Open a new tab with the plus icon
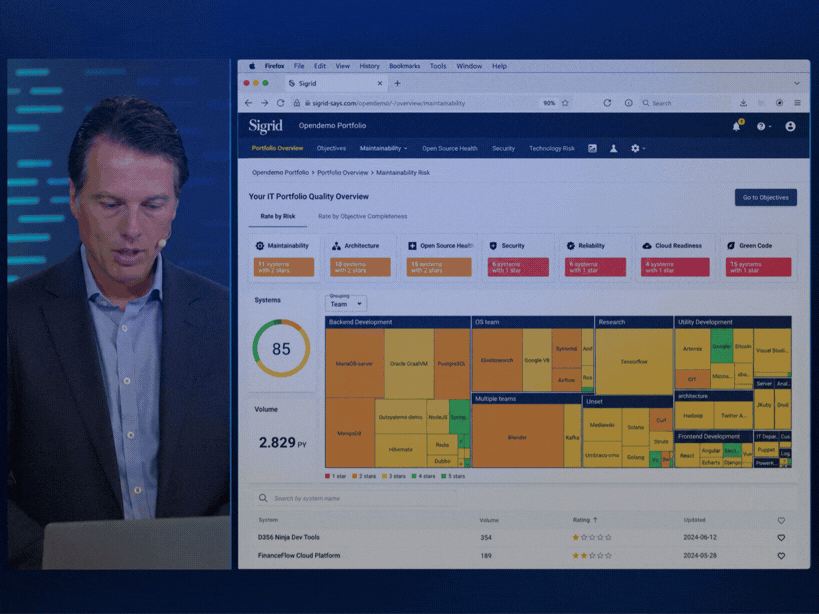The image size is (819, 614). click(397, 84)
